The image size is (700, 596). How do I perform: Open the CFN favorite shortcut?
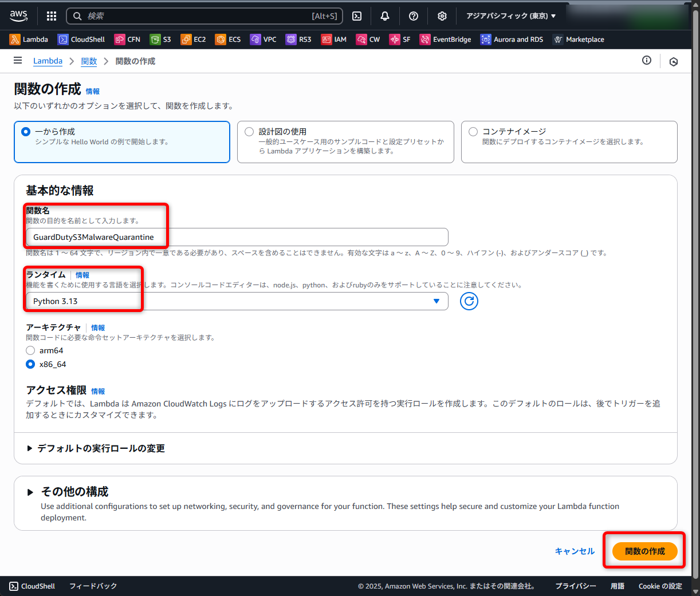click(x=127, y=40)
